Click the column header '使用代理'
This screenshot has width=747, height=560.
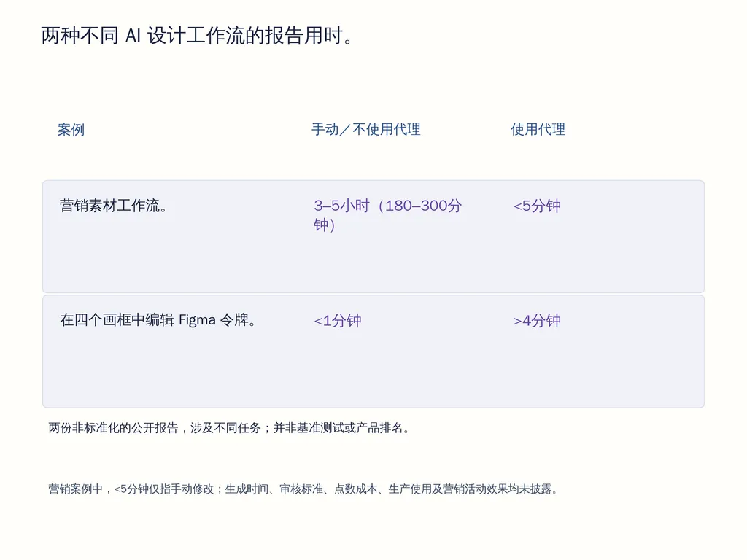538,130
